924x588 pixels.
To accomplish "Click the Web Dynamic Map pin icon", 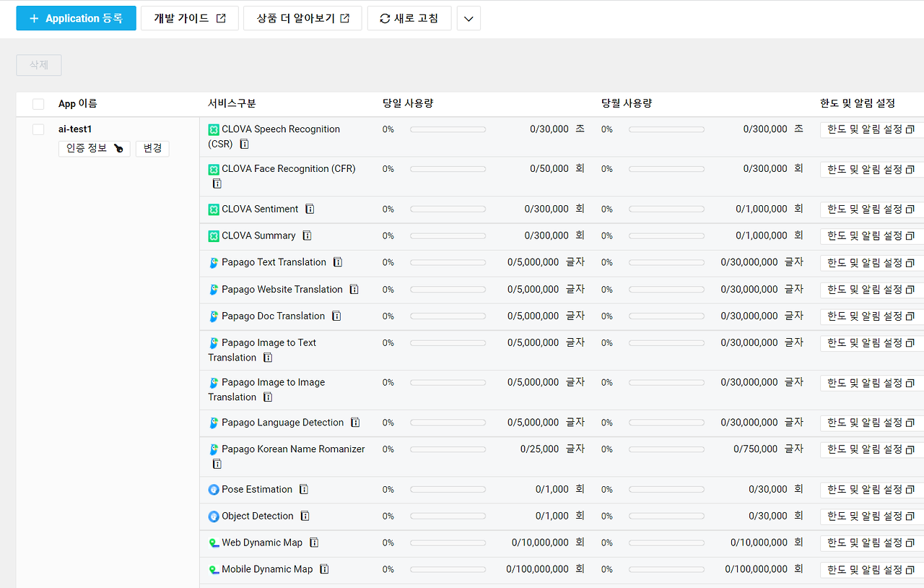I will pyautogui.click(x=214, y=543).
